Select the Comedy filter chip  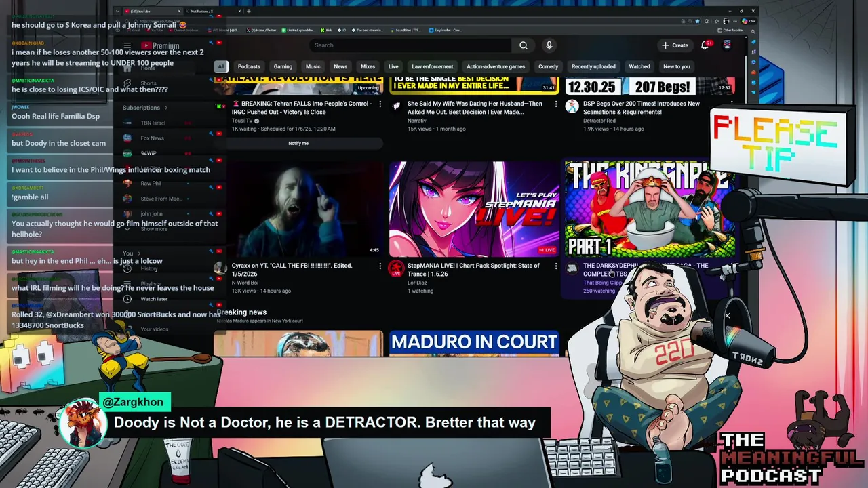[548, 66]
